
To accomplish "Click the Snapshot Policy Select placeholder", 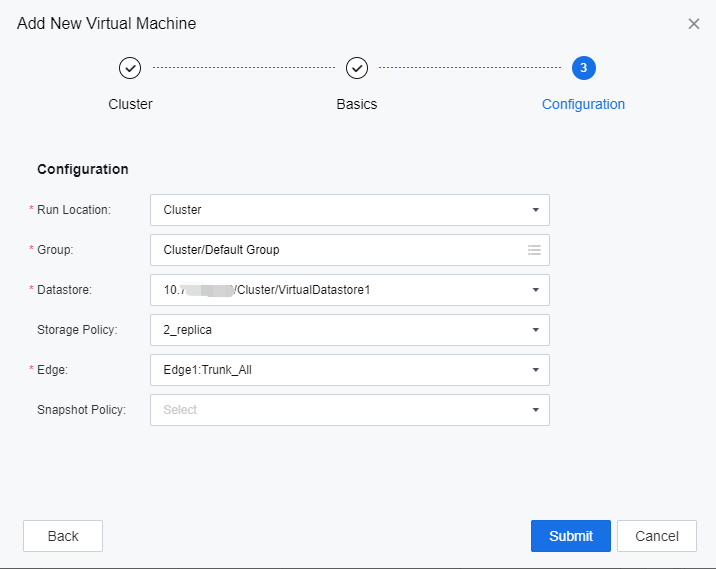I will pos(181,410).
